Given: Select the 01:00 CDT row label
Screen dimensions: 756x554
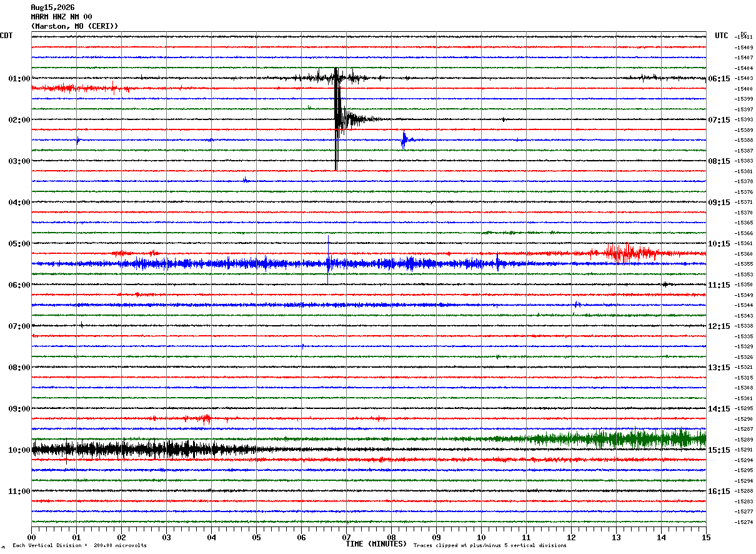Looking at the screenshot, I should 19,79.
